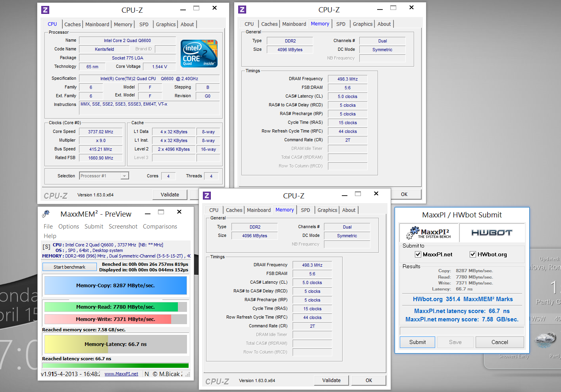The image size is (561, 392).
Task: Click the MaxxMEM gear icon in its title bar
Action: coord(46,214)
